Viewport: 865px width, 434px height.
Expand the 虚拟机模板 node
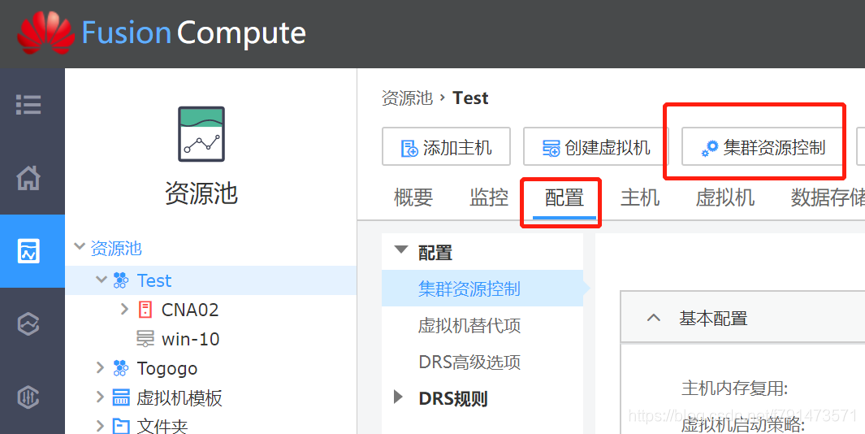point(100,397)
